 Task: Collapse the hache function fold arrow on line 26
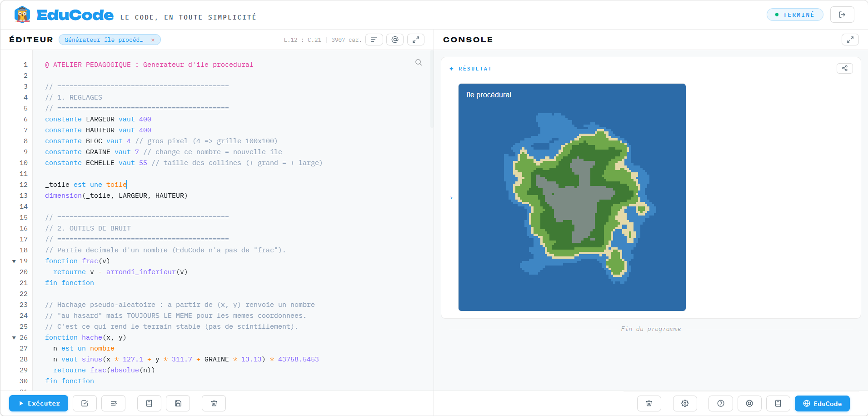click(14, 338)
